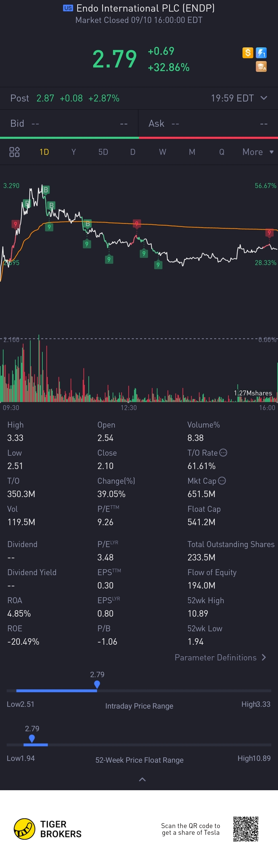Tap the Open value 2.54
278x868 pixels.
(x=105, y=438)
